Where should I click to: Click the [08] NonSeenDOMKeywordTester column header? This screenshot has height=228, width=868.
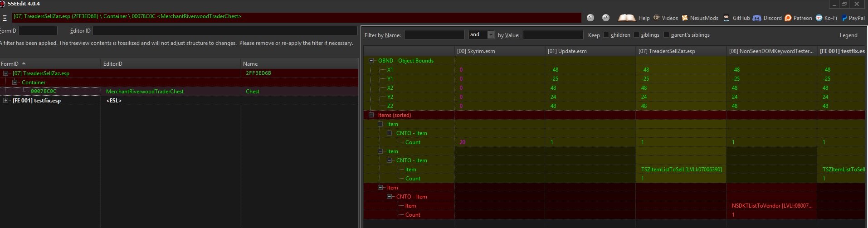point(771,51)
